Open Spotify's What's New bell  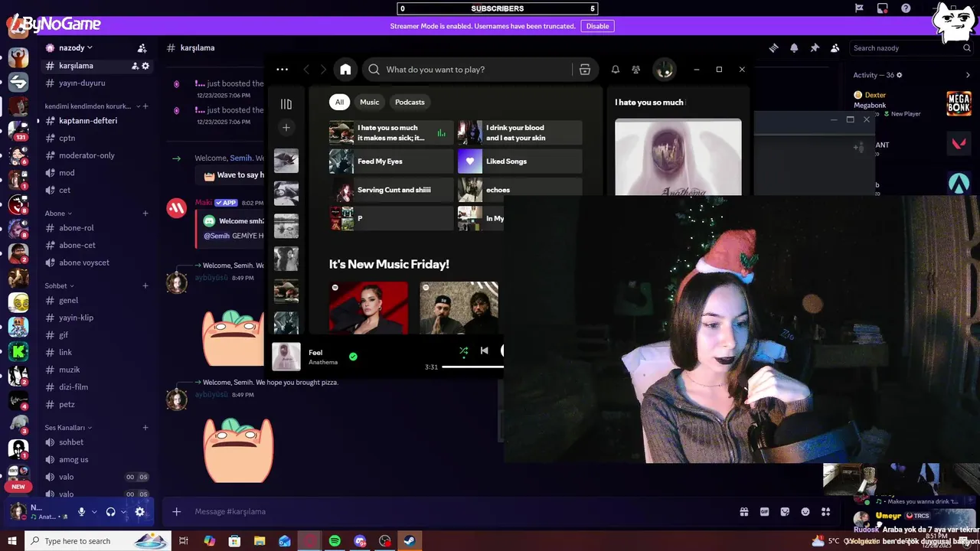pyautogui.click(x=616, y=70)
